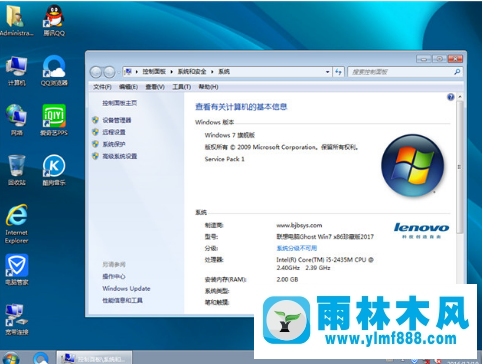482x364 pixels.
Task: Open the Computer desktop icon
Action: (x=16, y=71)
